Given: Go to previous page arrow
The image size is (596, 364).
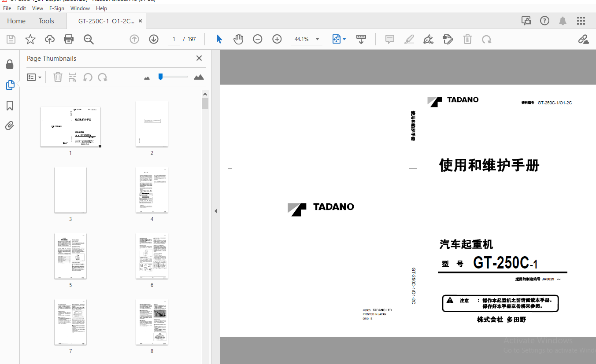Looking at the screenshot, I should pos(134,39).
